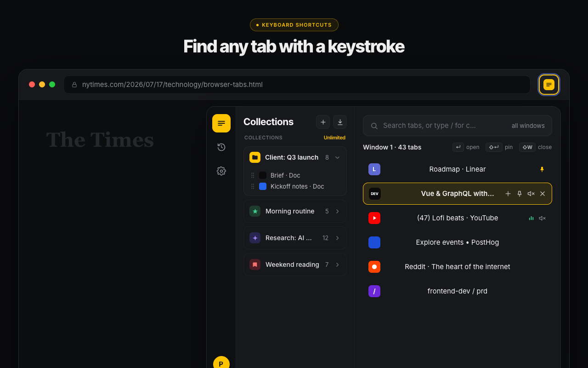Click the DEV favicon on the Vue tab
The width and height of the screenshot is (588, 368).
(x=374, y=194)
